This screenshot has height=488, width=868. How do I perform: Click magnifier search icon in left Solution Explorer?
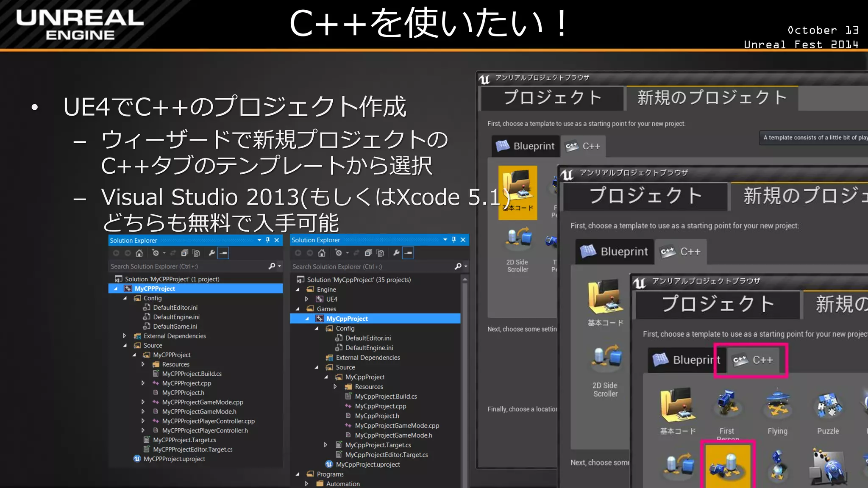pos(272,266)
